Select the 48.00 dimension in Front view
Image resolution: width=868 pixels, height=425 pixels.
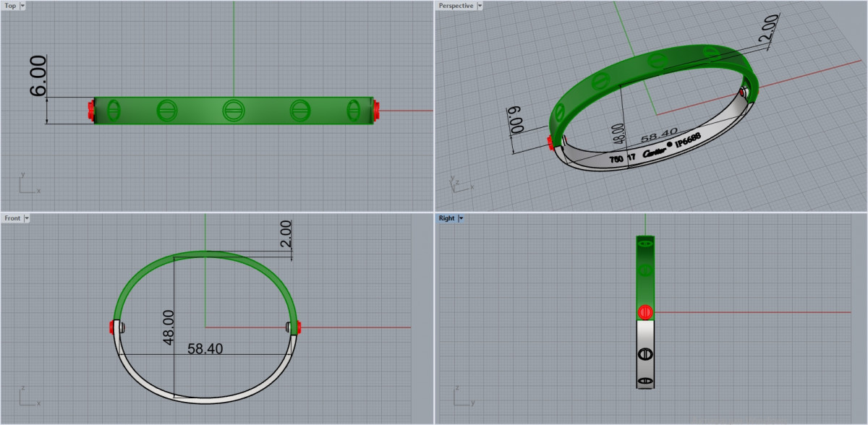(168, 327)
